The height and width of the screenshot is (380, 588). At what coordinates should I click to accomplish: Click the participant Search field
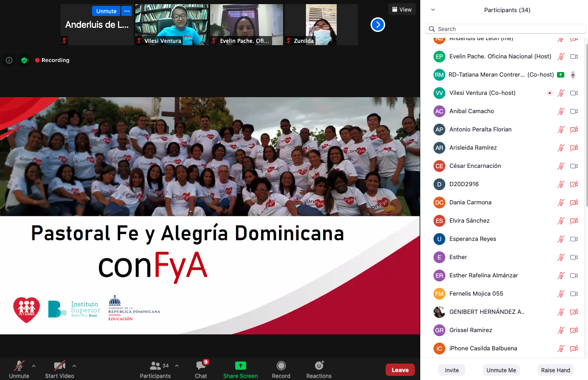pos(506,29)
